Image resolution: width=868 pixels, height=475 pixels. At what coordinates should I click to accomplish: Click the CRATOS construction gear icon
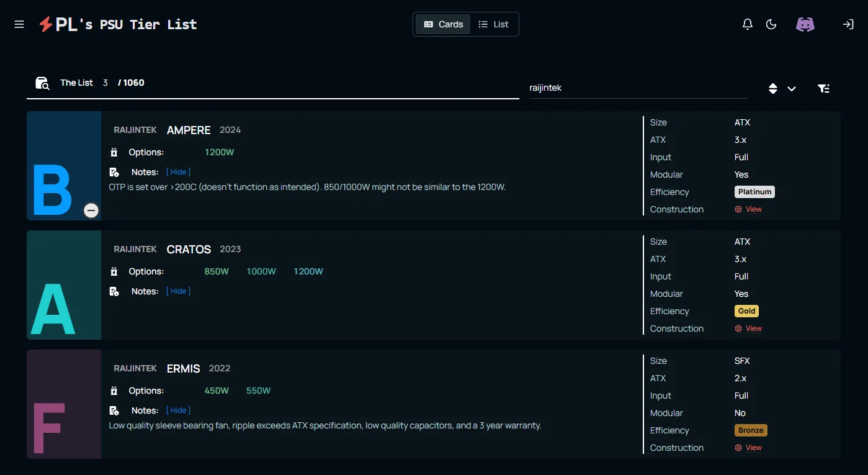(738, 328)
